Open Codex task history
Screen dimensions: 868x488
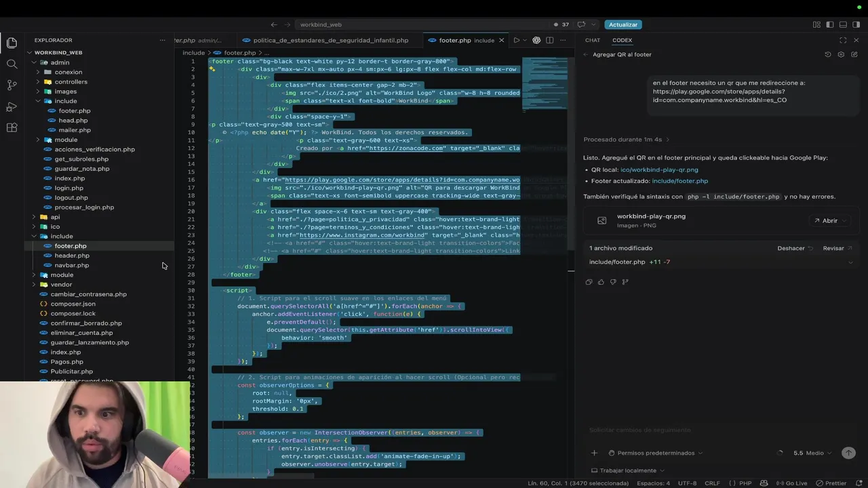point(827,54)
